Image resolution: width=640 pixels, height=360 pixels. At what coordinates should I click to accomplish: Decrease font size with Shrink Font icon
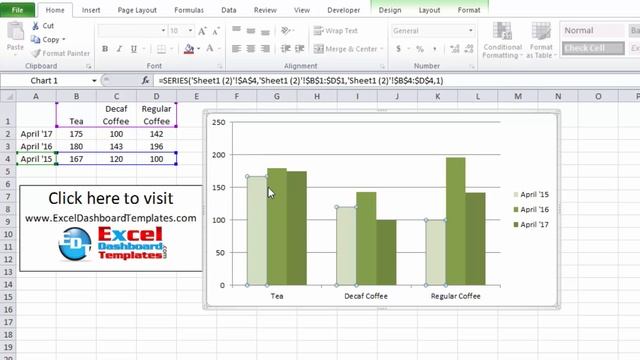click(216, 31)
